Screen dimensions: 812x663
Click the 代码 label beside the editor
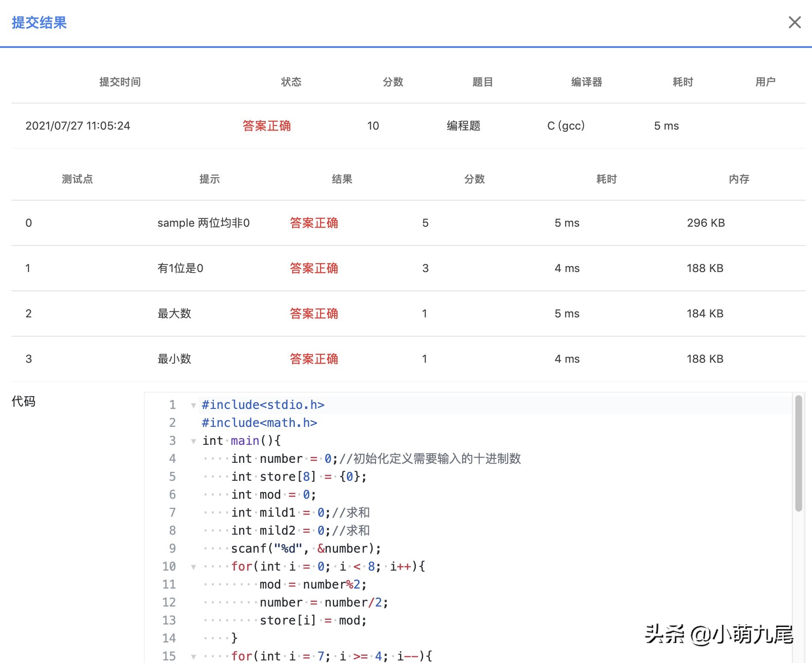[x=24, y=401]
